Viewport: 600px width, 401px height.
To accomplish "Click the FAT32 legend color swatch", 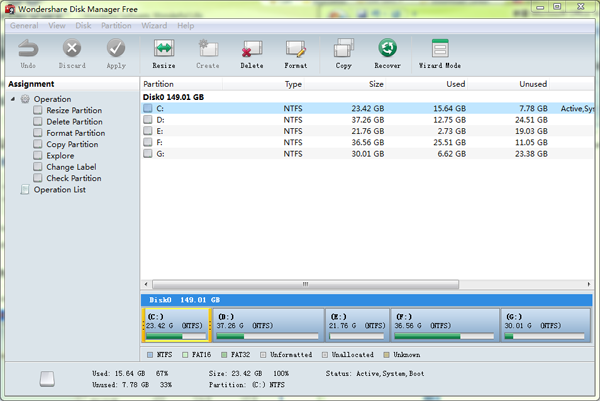I will [224, 355].
